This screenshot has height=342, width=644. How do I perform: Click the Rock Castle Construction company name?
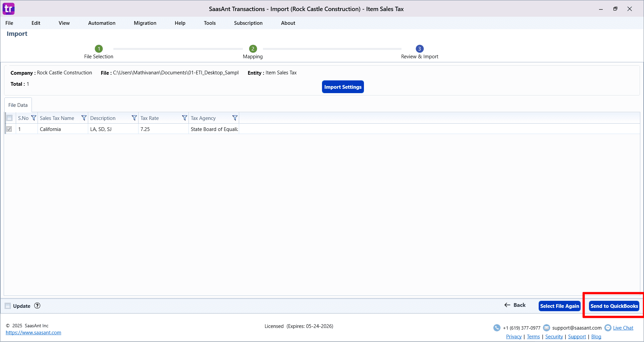coord(64,73)
